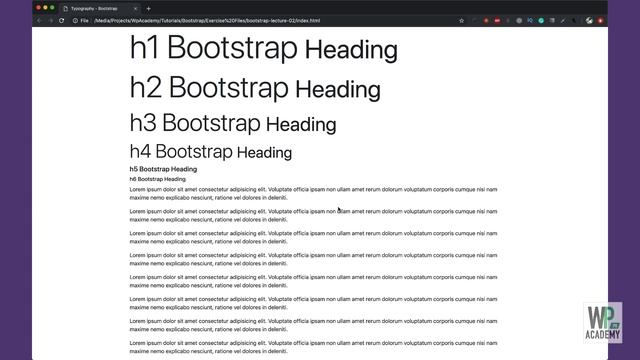Bookmark this page with the star icon
The image size is (640, 360).
point(461,20)
